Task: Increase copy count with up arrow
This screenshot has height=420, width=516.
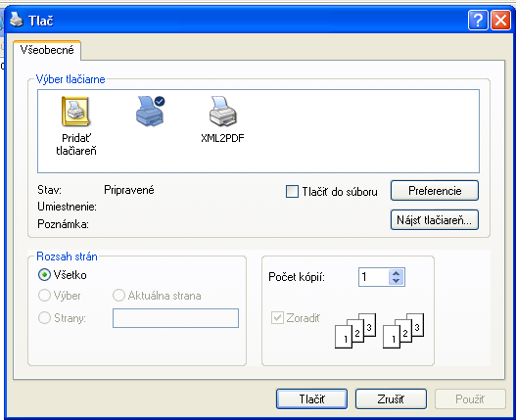Action: (x=397, y=273)
